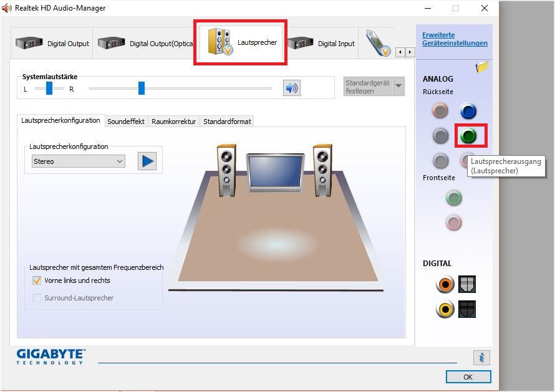This screenshot has height=392, width=555.
Task: Open the Raumkorrektur tab
Action: click(x=174, y=122)
